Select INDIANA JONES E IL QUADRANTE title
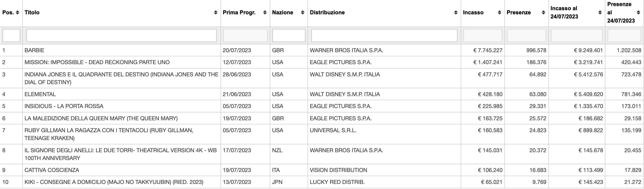The width and height of the screenshot is (644, 189). (x=121, y=78)
